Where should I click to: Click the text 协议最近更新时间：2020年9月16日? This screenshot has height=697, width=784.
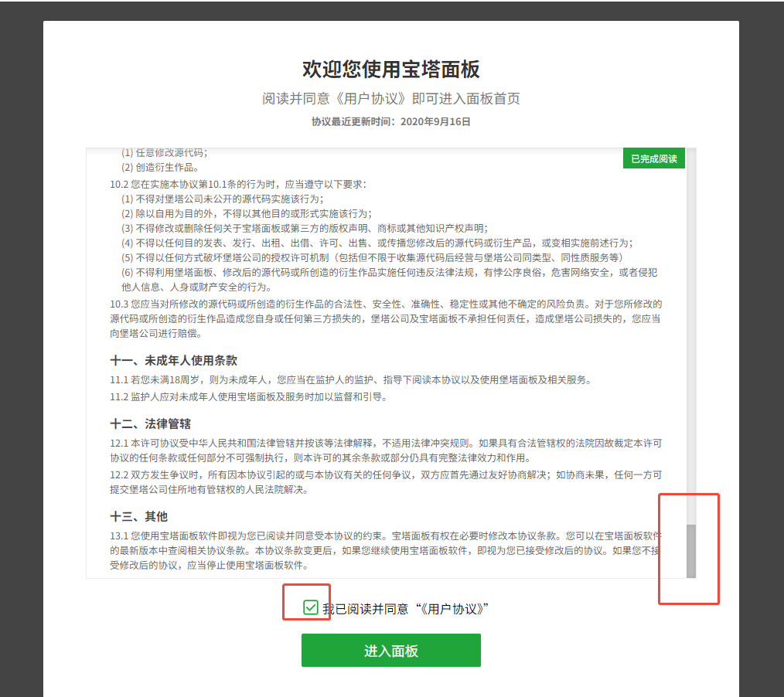391,121
